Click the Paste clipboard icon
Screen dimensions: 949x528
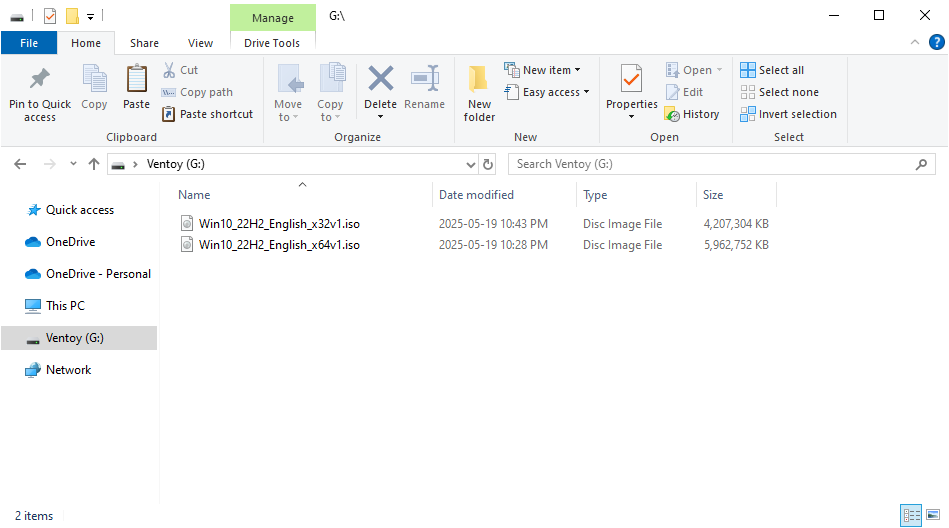(x=136, y=79)
